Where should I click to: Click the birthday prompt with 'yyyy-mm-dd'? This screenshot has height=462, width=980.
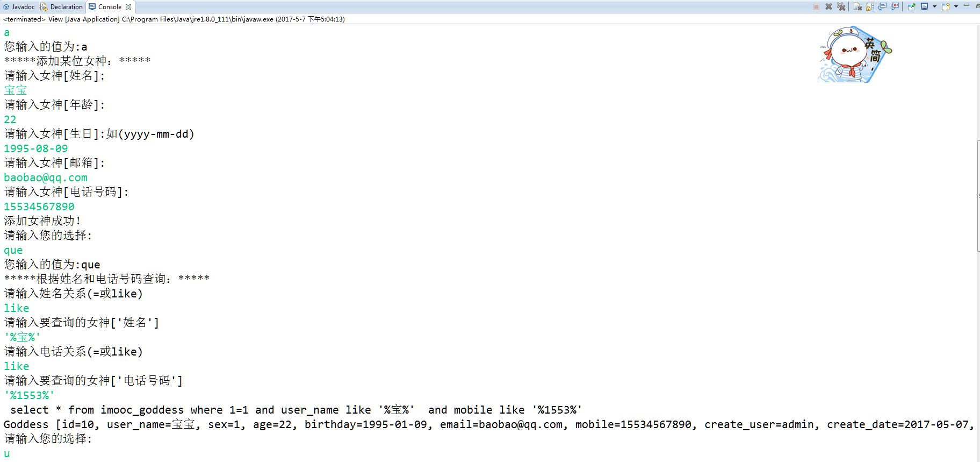99,134
